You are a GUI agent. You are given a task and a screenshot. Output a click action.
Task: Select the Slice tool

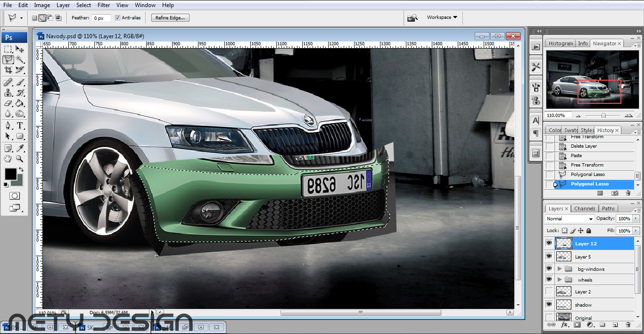[20, 70]
